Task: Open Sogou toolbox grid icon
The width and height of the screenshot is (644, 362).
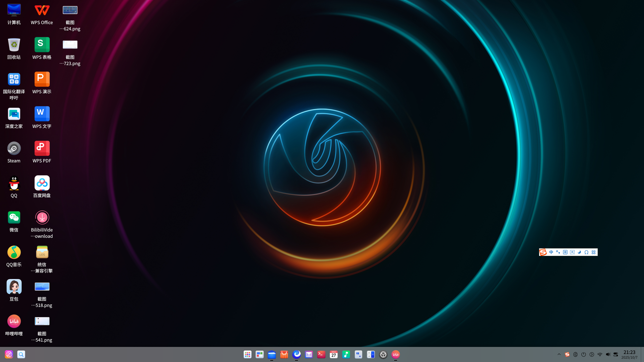Action: 593,252
